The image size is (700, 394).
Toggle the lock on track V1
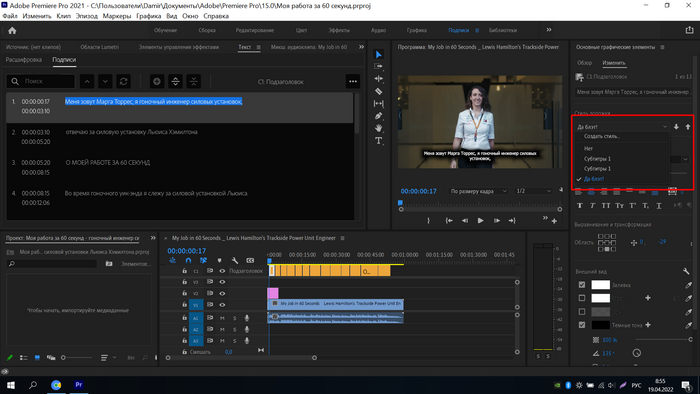184,305
